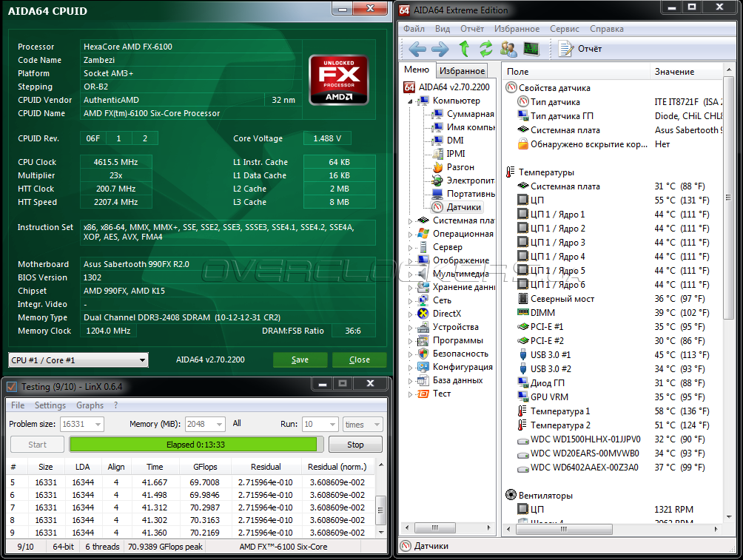The image size is (743, 560).
Task: Click the GFlops column header in LinX
Action: 205,467
